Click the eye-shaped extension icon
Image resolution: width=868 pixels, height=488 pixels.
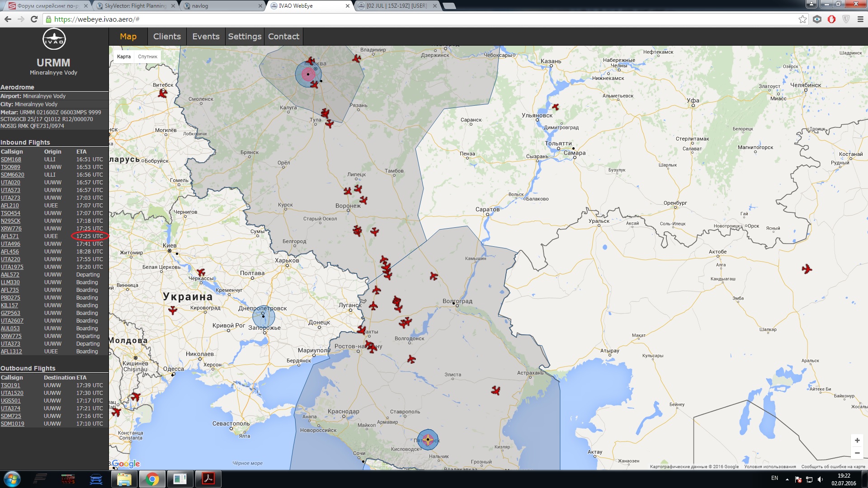tap(817, 19)
